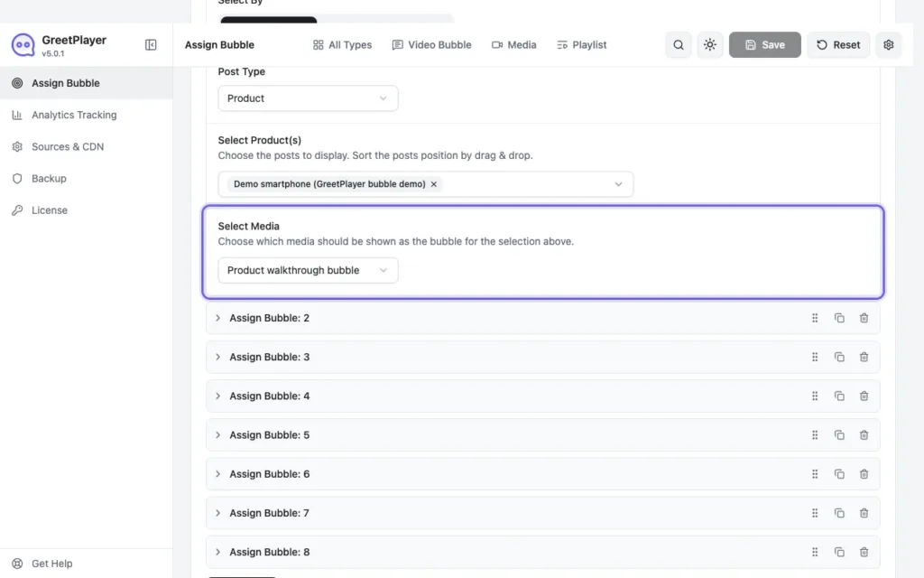Screen dimensions: 924x578
Task: Delete Assign Bubble: 7
Action: point(864,513)
